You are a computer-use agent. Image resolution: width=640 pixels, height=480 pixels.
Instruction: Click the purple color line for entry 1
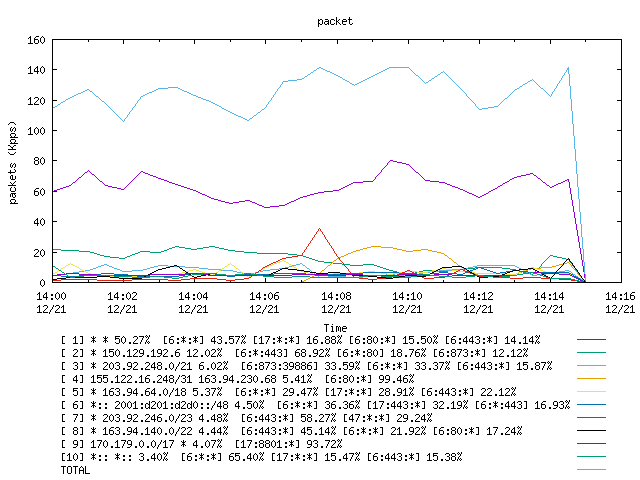click(591, 339)
